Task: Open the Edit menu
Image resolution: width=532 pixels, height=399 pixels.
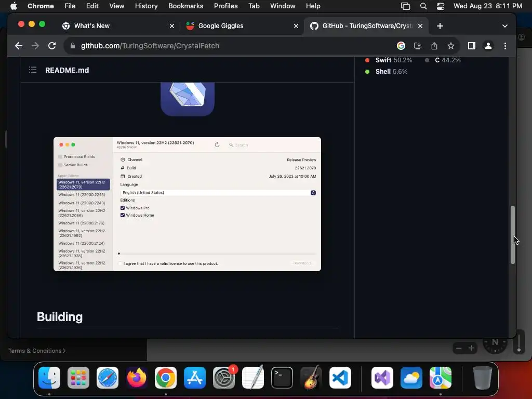Action: [92, 6]
